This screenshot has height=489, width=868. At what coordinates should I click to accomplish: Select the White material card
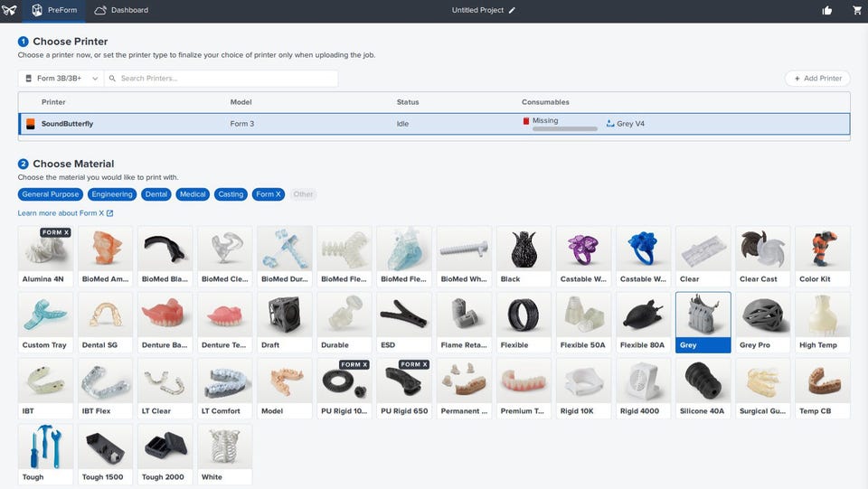click(225, 455)
